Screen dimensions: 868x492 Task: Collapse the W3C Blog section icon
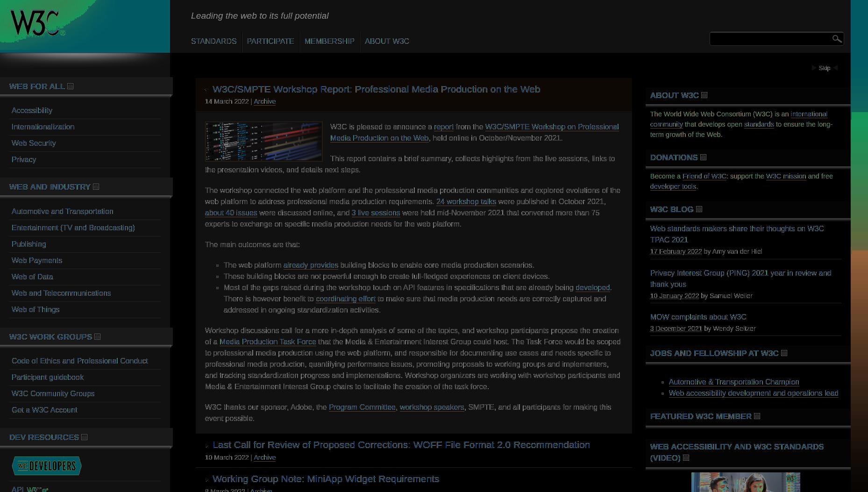pos(699,209)
